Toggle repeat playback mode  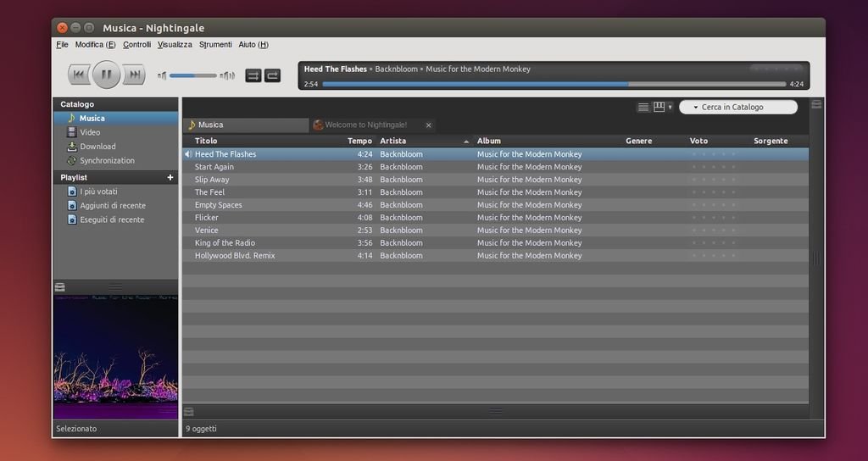click(x=272, y=75)
